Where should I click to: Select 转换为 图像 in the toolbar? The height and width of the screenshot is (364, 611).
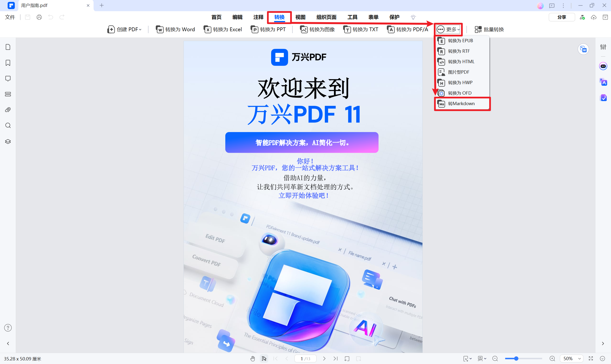(317, 29)
